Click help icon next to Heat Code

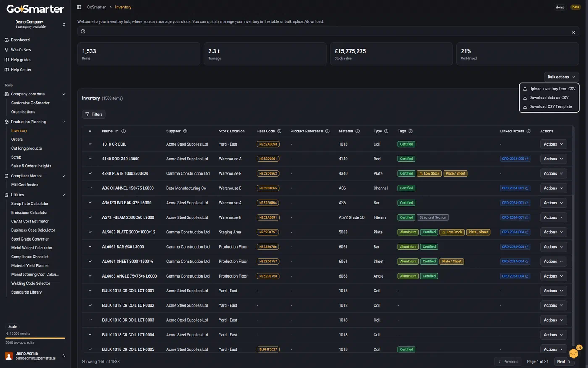pyautogui.click(x=279, y=131)
